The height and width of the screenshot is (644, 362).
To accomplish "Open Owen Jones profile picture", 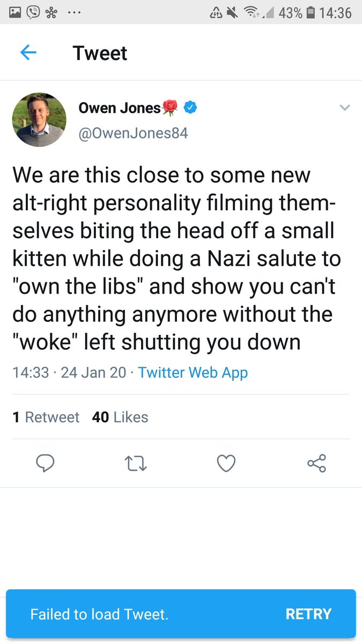I will point(39,120).
